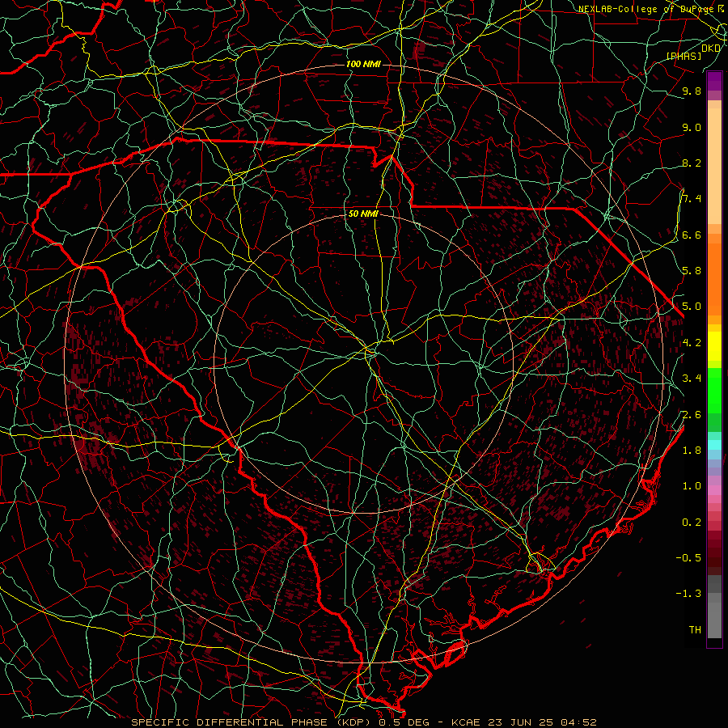Click the 9.0 value on the color scale
This screenshot has height=728, width=728.
coord(692,128)
